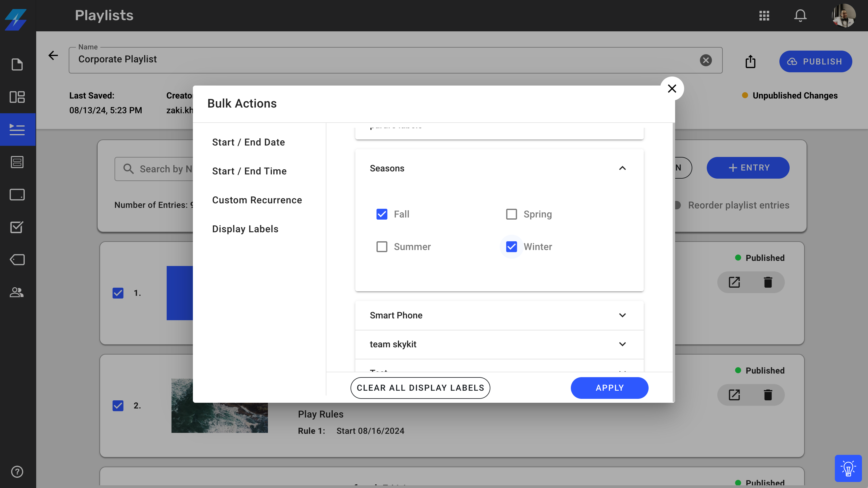Select Start / End Time option
This screenshot has width=868, height=488.
point(249,171)
